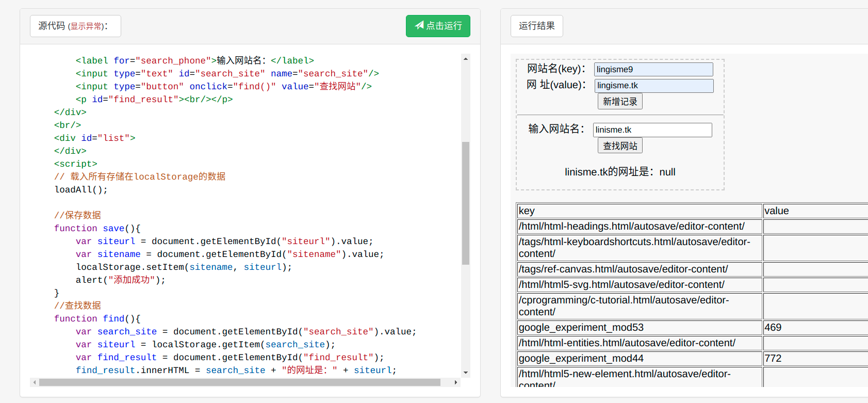The height and width of the screenshot is (403, 868).
Task: Click the '/tags/html-keyboardshortcuts.html/autosave/editor-content/' cell
Action: [x=640, y=248]
